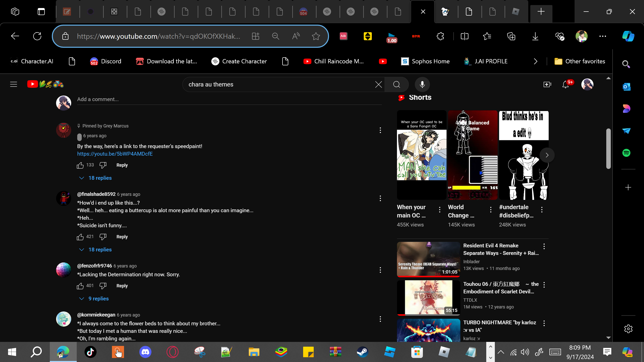The width and height of the screenshot is (644, 362).
Task: Open the youtu.be speedpaint link
Action: click(x=115, y=154)
